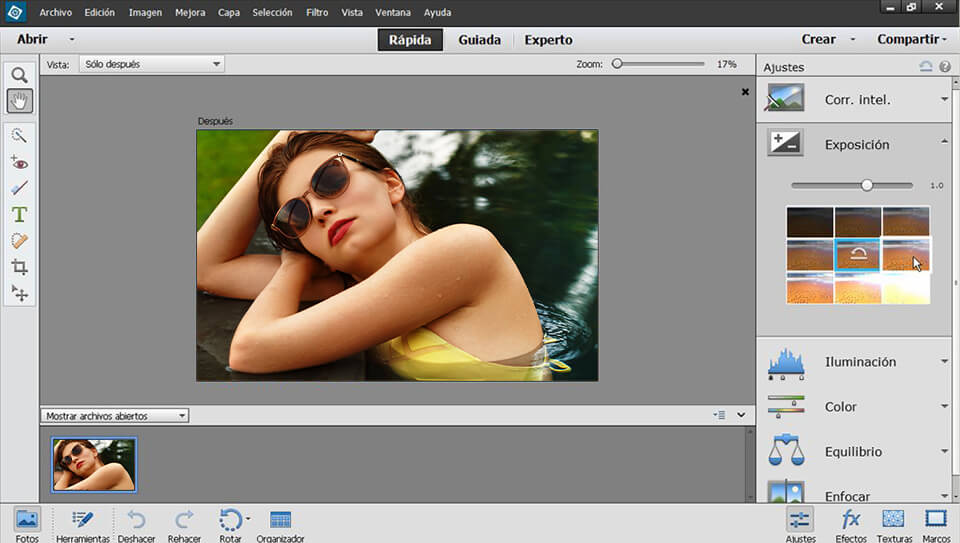Select the Hand tool

pos(20,101)
